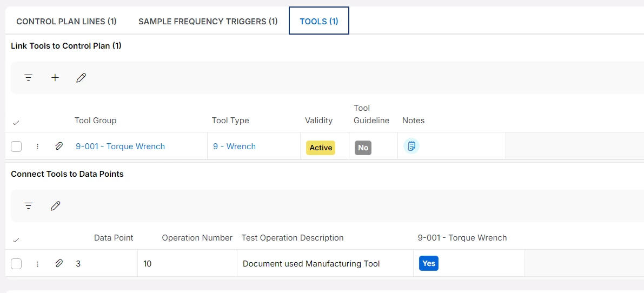This screenshot has height=293, width=644.
Task: Select all rows in Data Points table
Action: click(16, 240)
